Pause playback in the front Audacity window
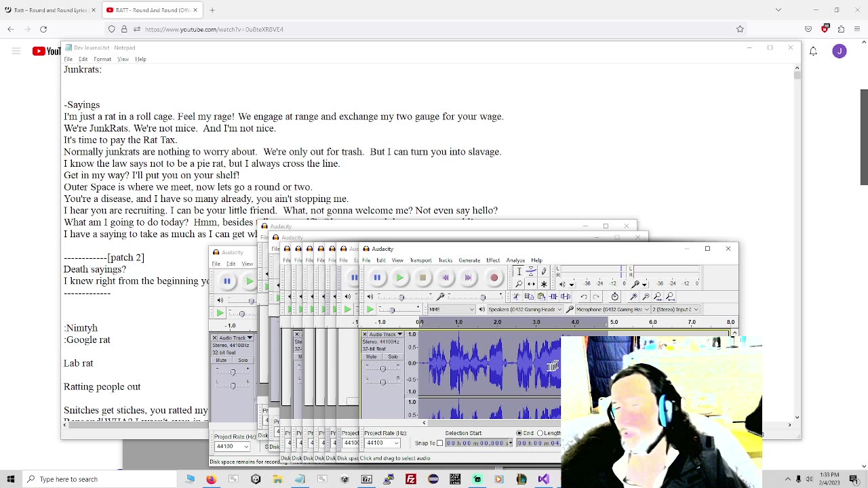The width and height of the screenshot is (868, 488). [x=377, y=277]
